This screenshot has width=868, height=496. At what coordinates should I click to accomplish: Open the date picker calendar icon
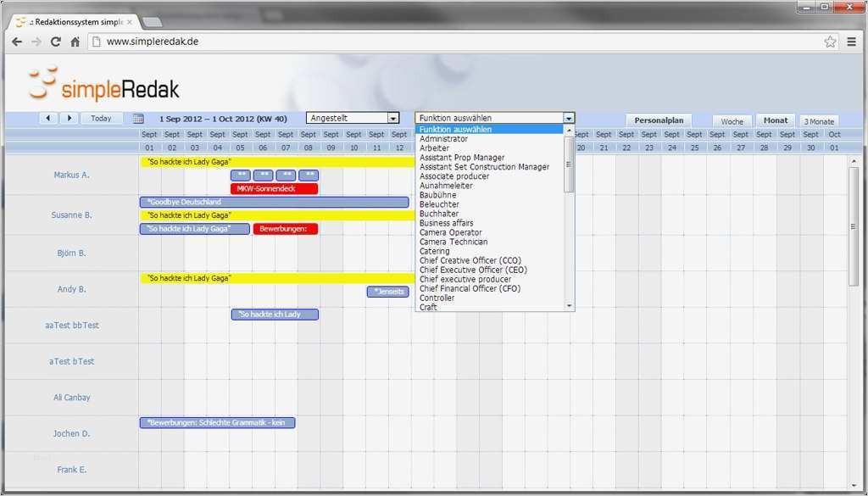tap(138, 119)
